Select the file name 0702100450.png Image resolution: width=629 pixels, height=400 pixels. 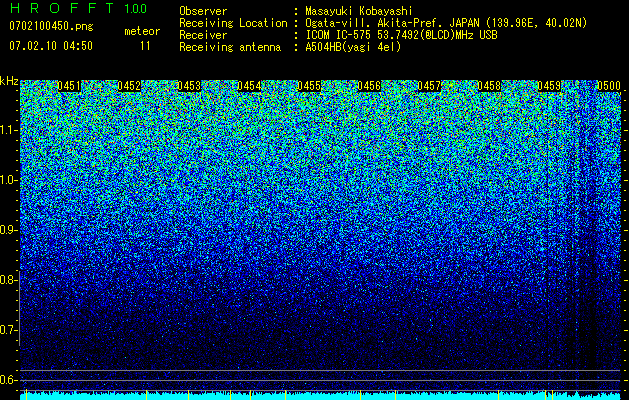coord(51,26)
